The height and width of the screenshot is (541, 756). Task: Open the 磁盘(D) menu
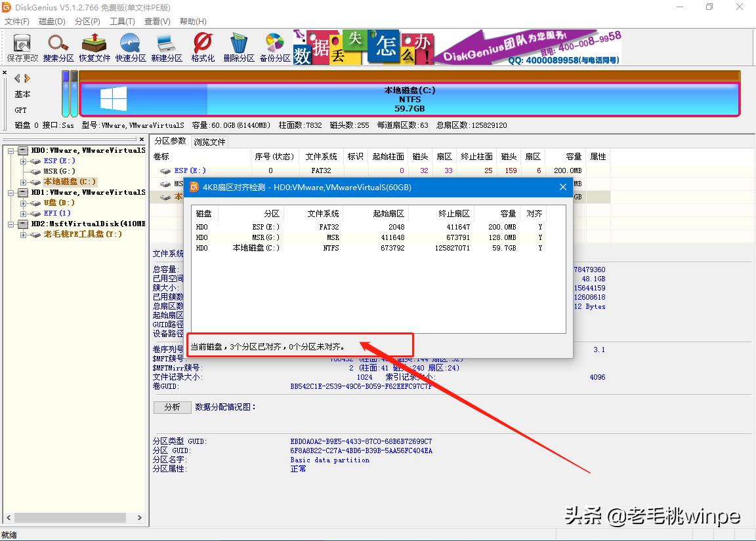(x=52, y=22)
